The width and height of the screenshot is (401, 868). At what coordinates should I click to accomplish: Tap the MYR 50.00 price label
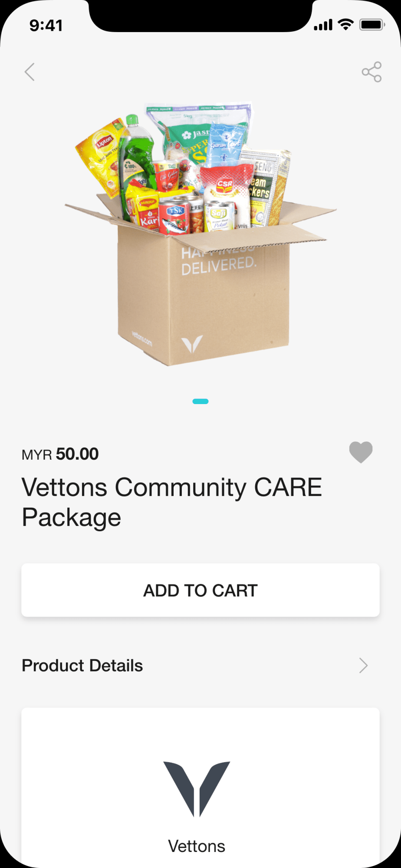click(x=60, y=454)
